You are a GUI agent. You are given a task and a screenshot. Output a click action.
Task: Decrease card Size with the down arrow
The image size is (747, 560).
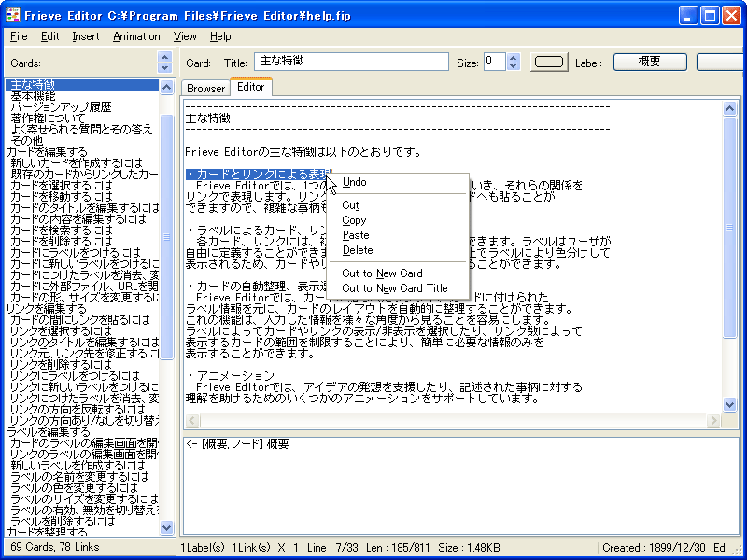pos(513,66)
